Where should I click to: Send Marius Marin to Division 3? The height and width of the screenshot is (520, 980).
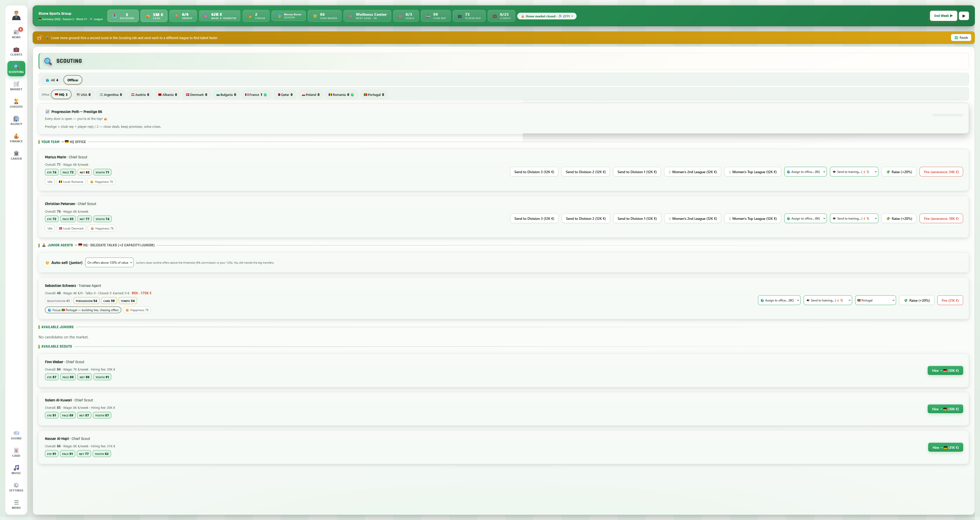534,172
